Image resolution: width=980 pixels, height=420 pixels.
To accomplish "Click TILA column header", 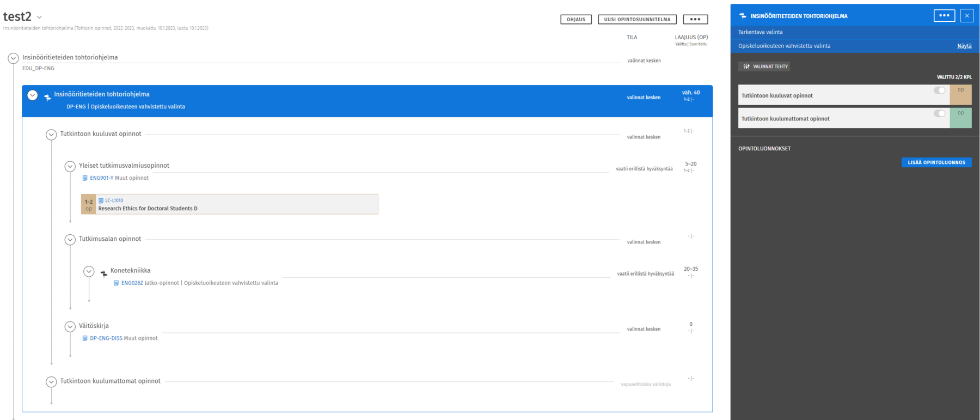I will 632,38.
